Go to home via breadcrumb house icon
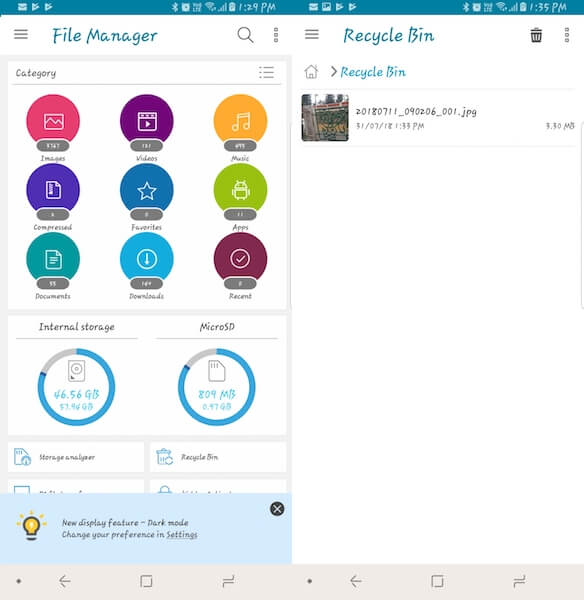 tap(311, 72)
